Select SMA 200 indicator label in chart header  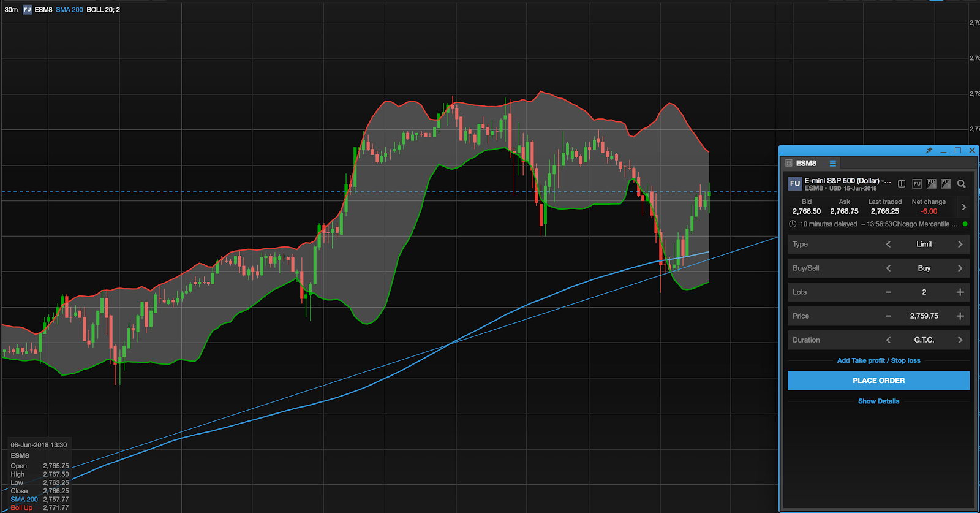(69, 10)
